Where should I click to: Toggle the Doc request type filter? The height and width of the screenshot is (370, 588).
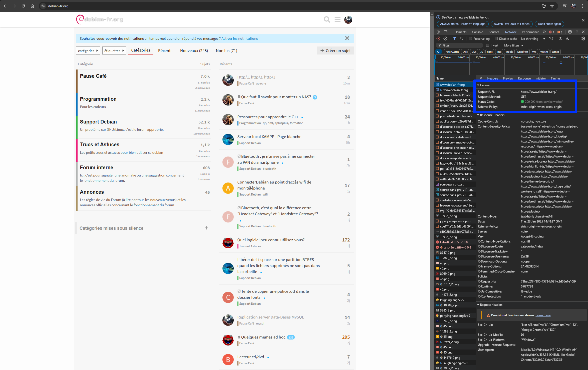[x=465, y=52]
